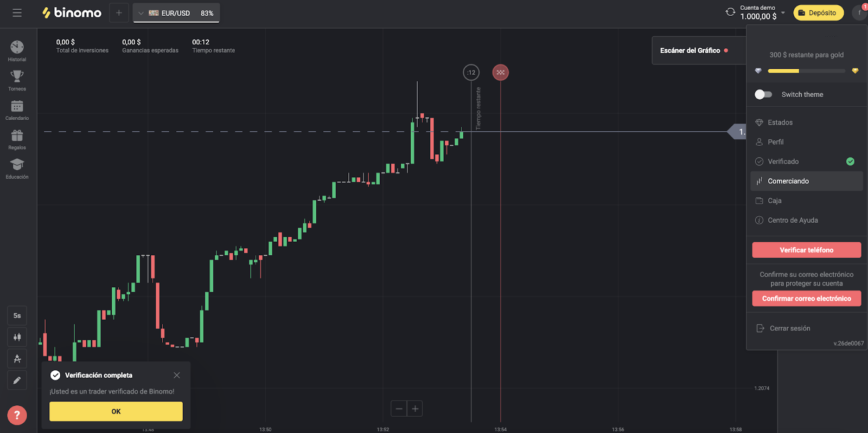Click the red help question mark
Screen dimensions: 868x433
pyautogui.click(x=17, y=415)
